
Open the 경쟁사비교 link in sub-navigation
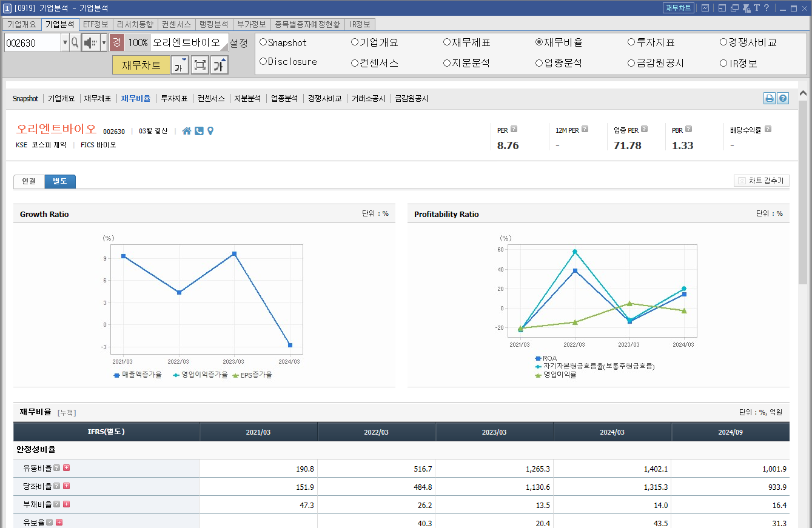click(x=324, y=98)
